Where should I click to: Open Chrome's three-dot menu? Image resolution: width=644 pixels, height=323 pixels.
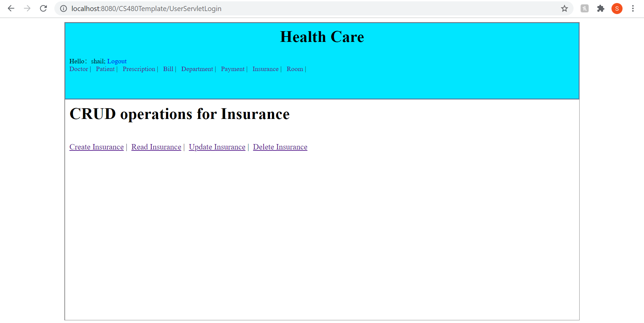[633, 8]
